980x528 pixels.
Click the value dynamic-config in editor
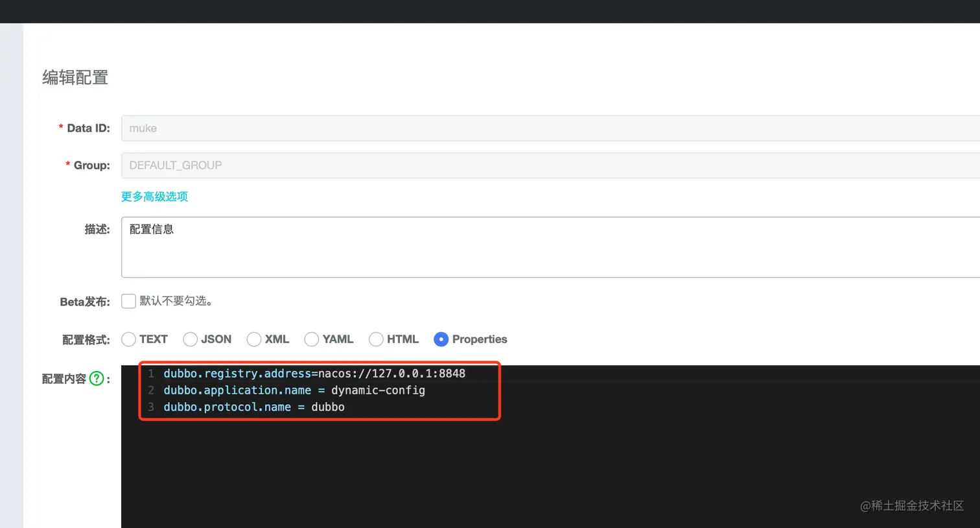379,390
